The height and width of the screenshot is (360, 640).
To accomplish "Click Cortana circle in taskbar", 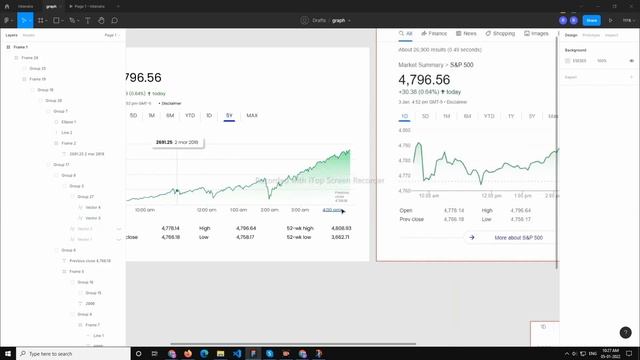I will point(138,353).
